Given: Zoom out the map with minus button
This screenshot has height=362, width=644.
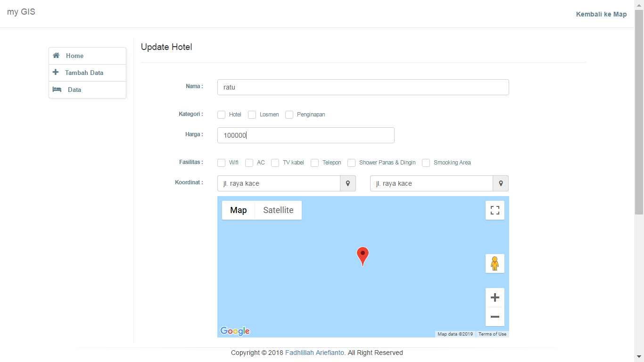Looking at the screenshot, I should click(x=495, y=317).
